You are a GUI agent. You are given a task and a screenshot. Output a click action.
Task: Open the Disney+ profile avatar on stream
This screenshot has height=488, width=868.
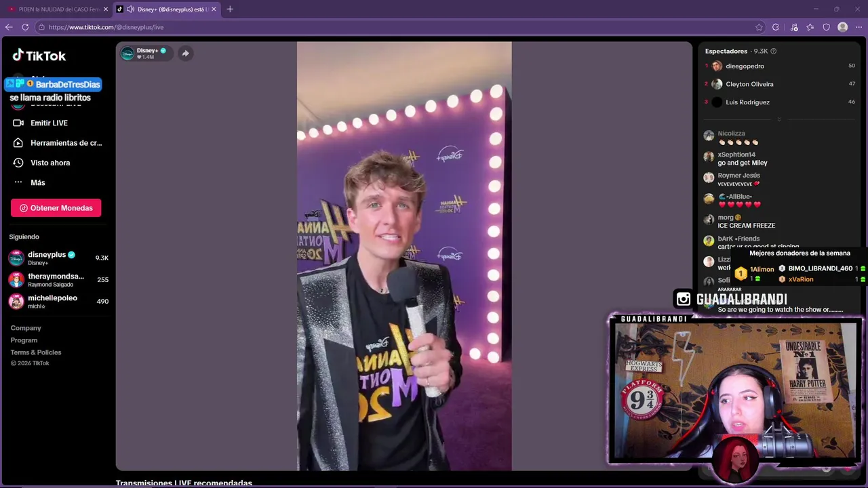(127, 54)
